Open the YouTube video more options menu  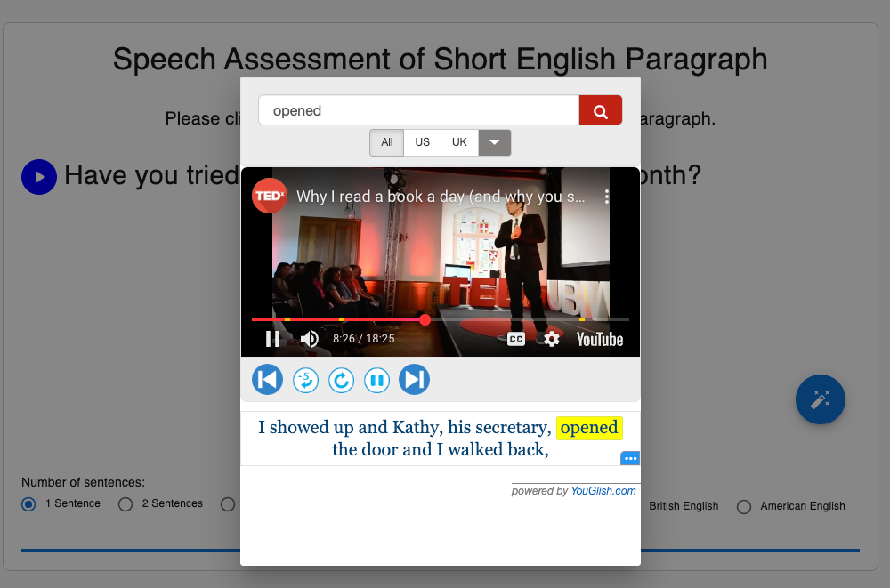tap(607, 197)
